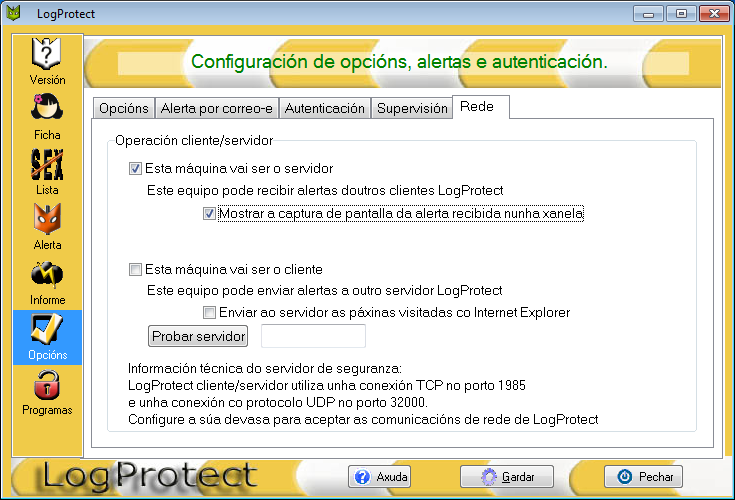Switch to the Opcións tab
This screenshot has height=500, width=735.
click(124, 108)
